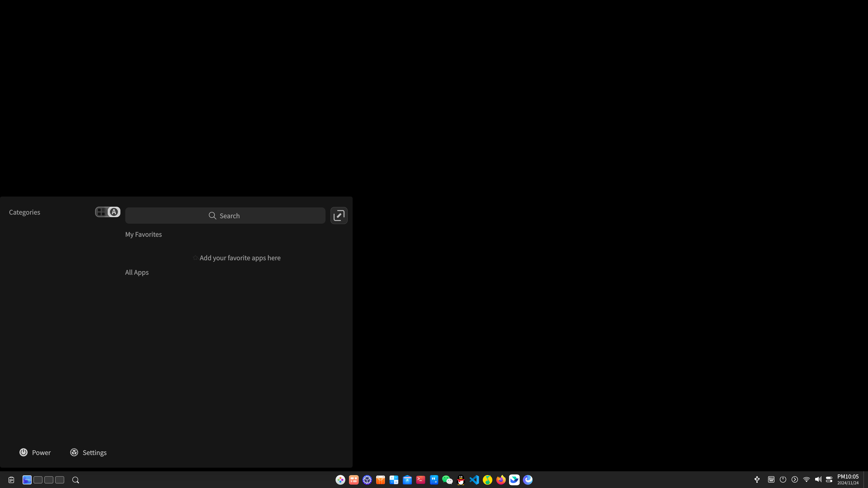868x488 pixels.
Task: Open the multitasking view dock icon
Action: (x=354, y=480)
